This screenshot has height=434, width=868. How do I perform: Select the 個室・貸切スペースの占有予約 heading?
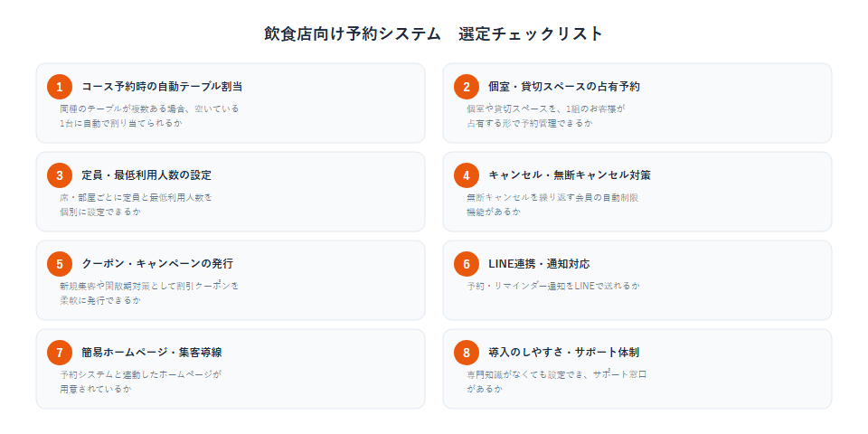point(564,87)
